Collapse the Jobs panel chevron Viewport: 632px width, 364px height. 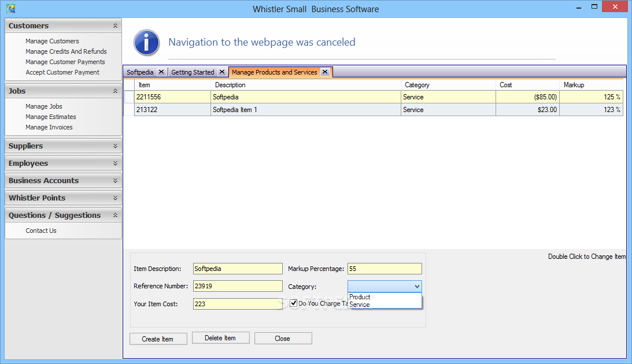pyautogui.click(x=115, y=91)
